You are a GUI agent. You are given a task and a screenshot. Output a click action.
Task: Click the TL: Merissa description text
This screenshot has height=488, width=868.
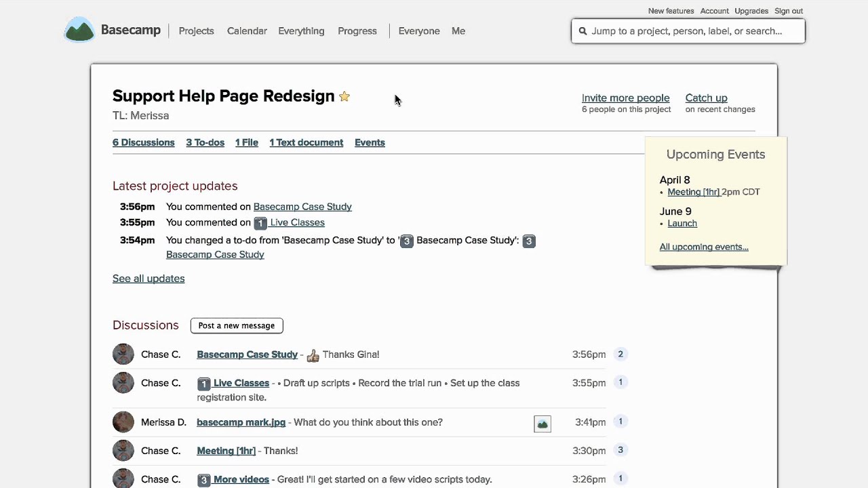141,116
